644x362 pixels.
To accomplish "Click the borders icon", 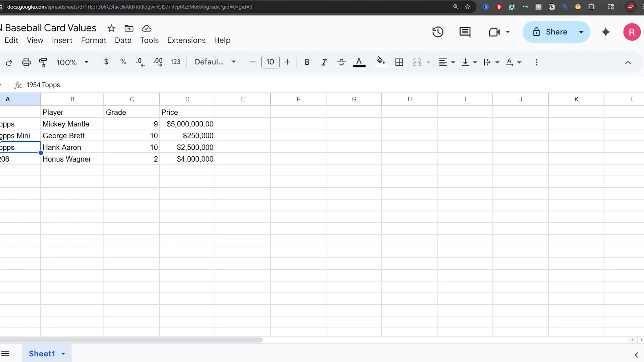I will (x=399, y=62).
